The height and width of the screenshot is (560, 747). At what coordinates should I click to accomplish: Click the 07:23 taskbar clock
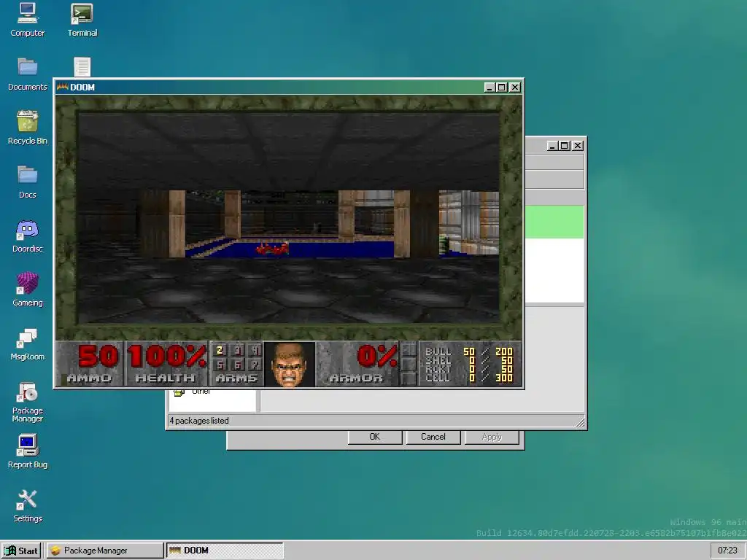click(x=727, y=551)
